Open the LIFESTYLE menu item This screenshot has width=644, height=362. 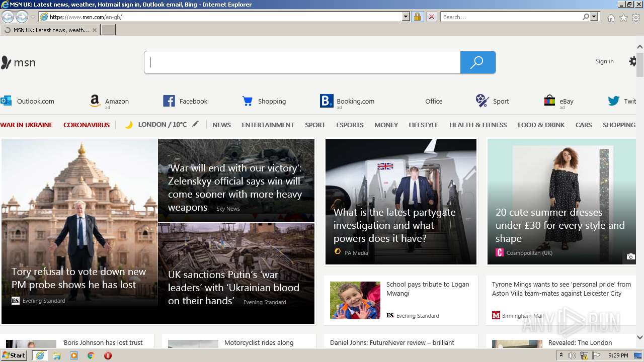tap(423, 125)
